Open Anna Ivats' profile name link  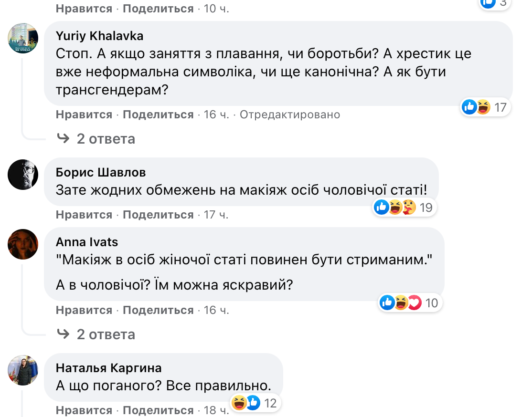click(x=87, y=242)
